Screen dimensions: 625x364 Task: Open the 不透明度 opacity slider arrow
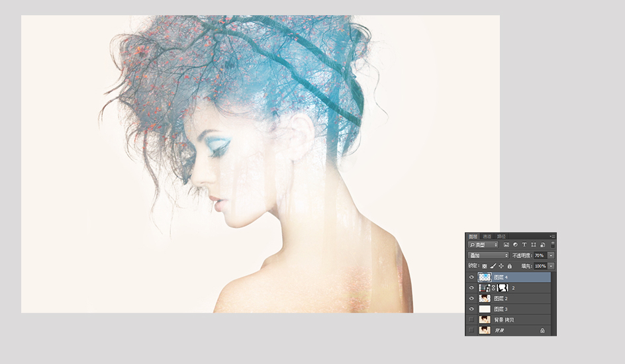(551, 255)
